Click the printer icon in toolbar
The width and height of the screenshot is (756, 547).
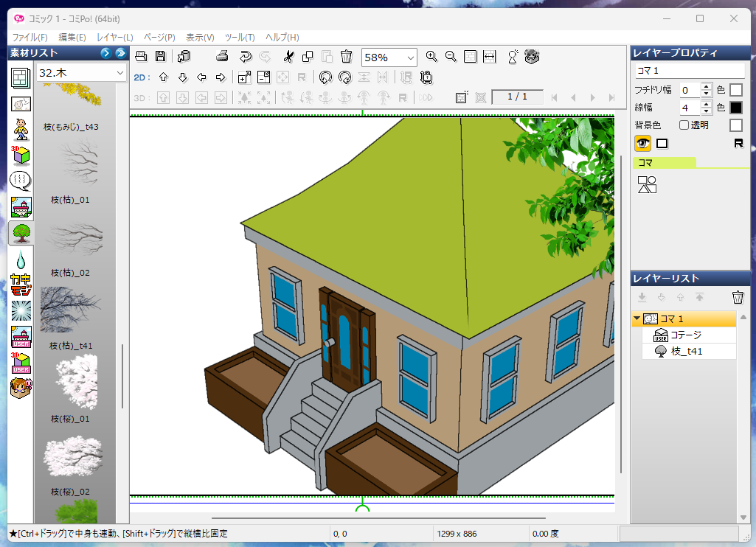click(222, 57)
